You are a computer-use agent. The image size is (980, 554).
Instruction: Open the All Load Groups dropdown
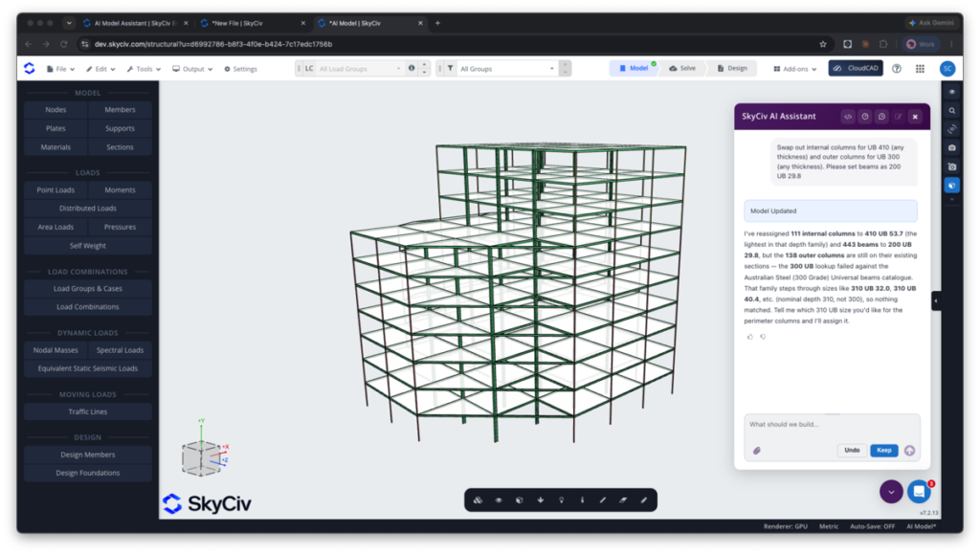coord(360,69)
